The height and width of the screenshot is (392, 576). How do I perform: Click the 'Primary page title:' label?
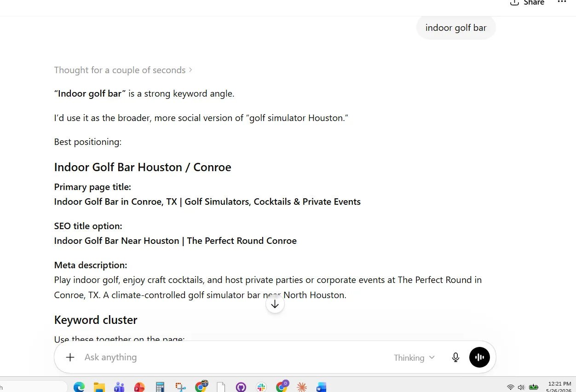click(92, 187)
